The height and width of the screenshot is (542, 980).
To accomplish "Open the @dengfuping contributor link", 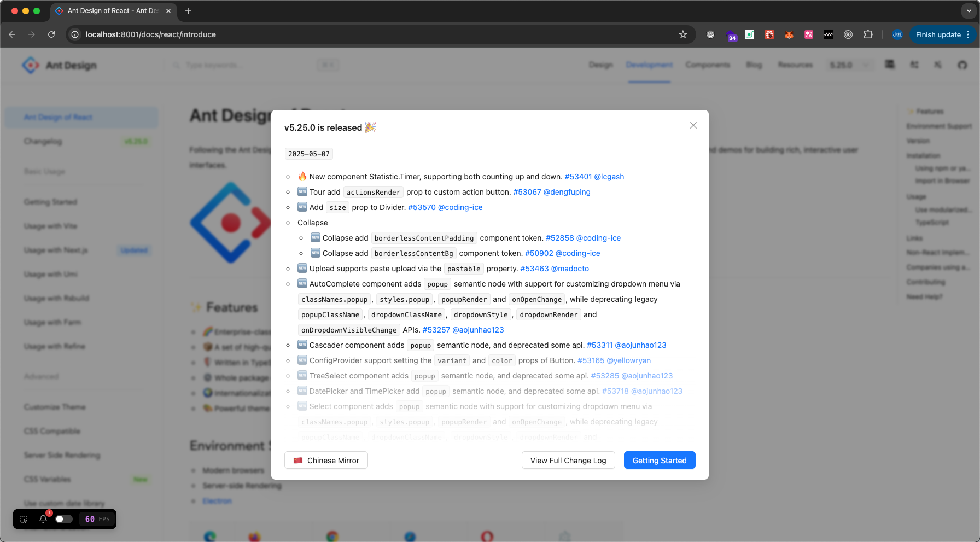I will [x=567, y=192].
